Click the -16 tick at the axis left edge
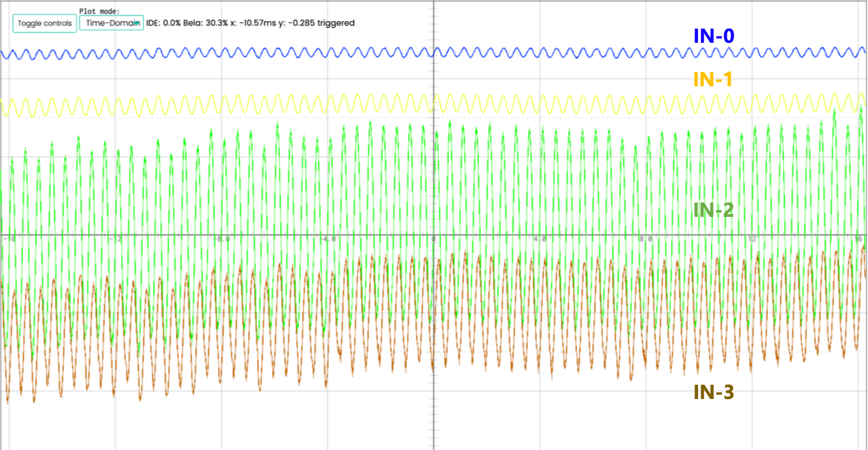This screenshot has width=868, height=450. 9,239
